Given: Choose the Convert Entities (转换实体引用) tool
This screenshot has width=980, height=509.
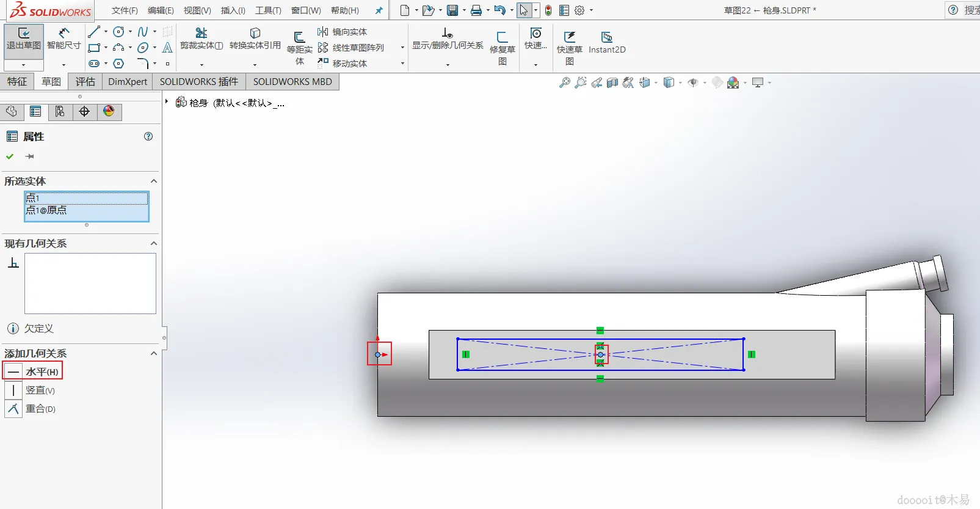Looking at the screenshot, I should pos(255,39).
